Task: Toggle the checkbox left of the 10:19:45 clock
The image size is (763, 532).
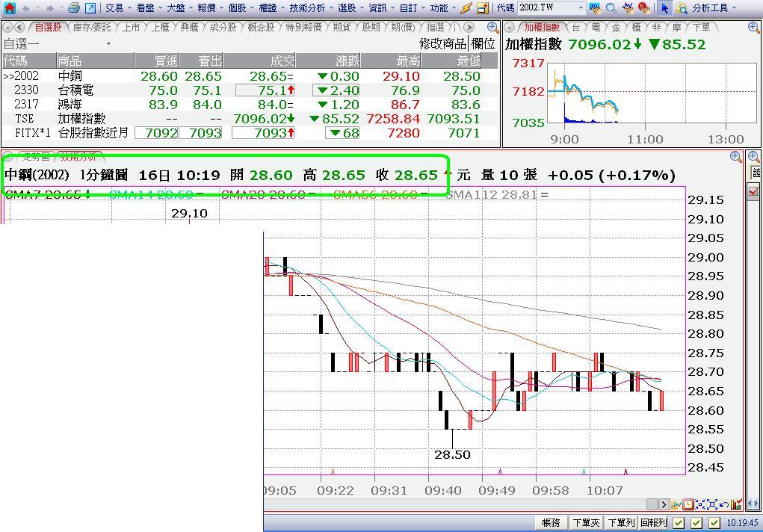Action: (714, 523)
